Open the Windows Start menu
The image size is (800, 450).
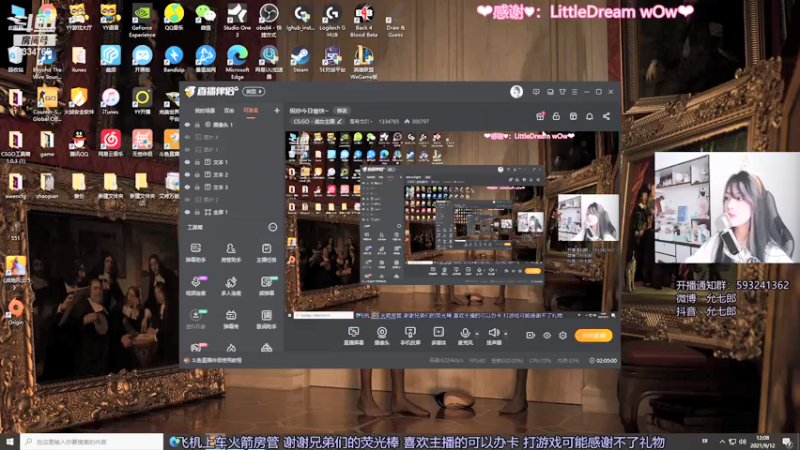click(x=10, y=442)
